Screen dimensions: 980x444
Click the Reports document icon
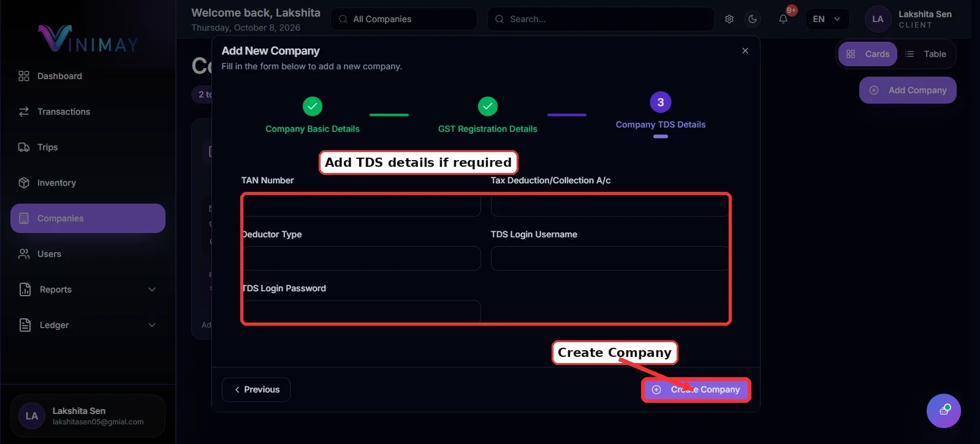[25, 289]
